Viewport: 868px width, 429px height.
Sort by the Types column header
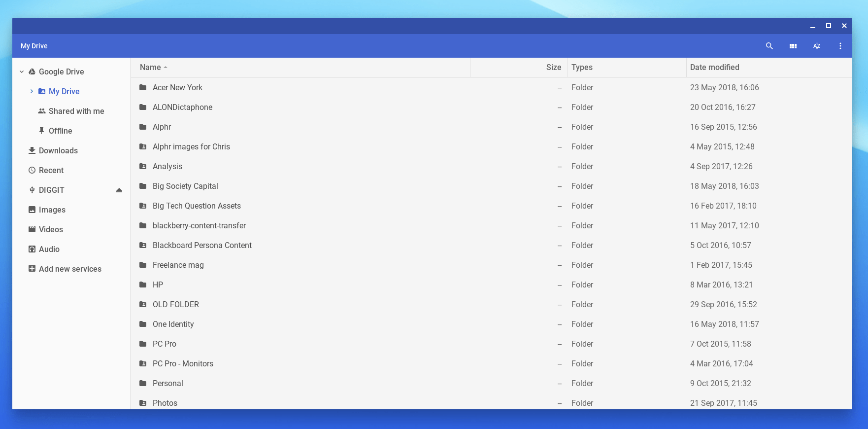582,67
